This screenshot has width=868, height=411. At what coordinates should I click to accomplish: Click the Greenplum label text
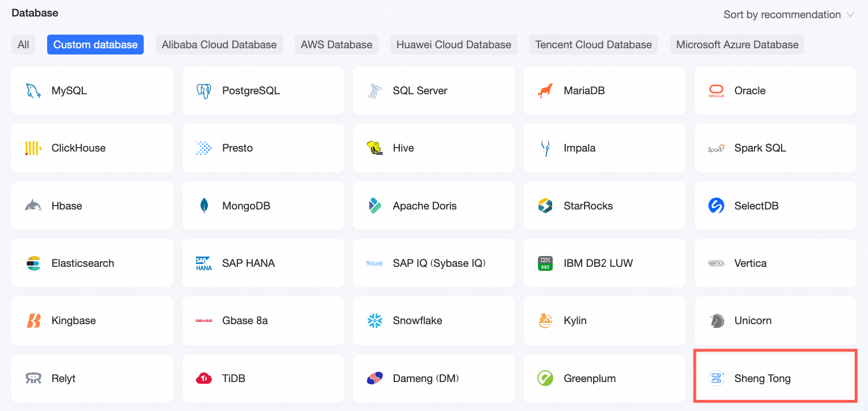coord(590,378)
